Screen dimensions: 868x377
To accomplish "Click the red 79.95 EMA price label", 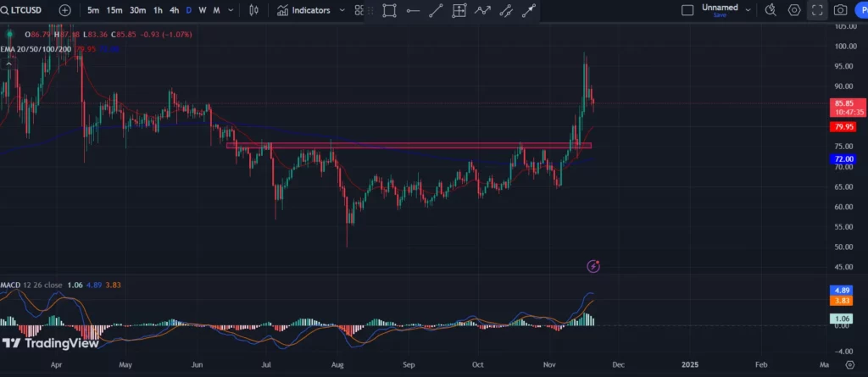I will click(845, 127).
